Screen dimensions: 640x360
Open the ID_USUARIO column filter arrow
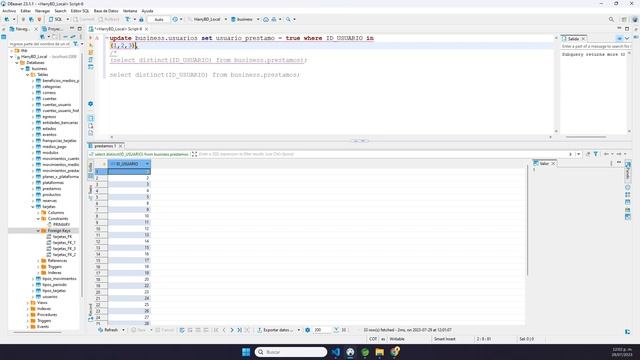147,164
